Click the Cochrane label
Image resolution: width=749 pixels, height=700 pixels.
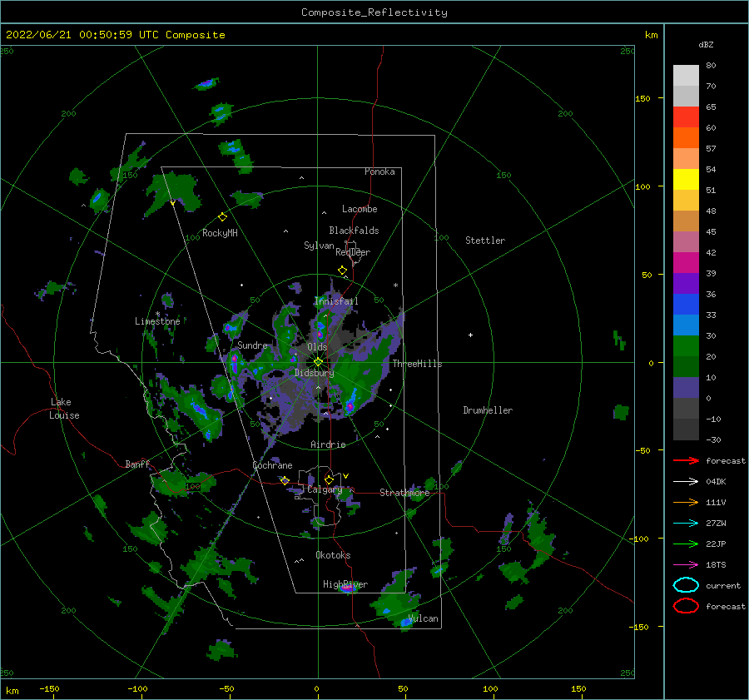point(272,465)
